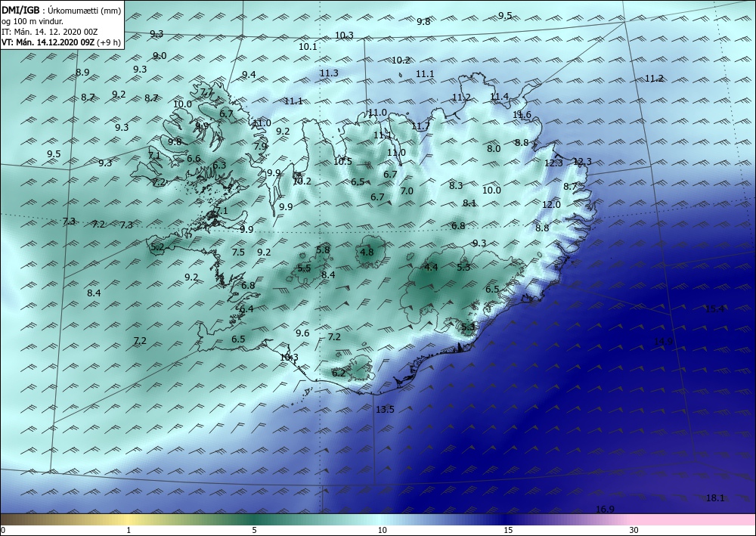The image size is (756, 536).
Task: Click the 4.8 value inside Hofsjökull outline
Action: [x=367, y=252]
